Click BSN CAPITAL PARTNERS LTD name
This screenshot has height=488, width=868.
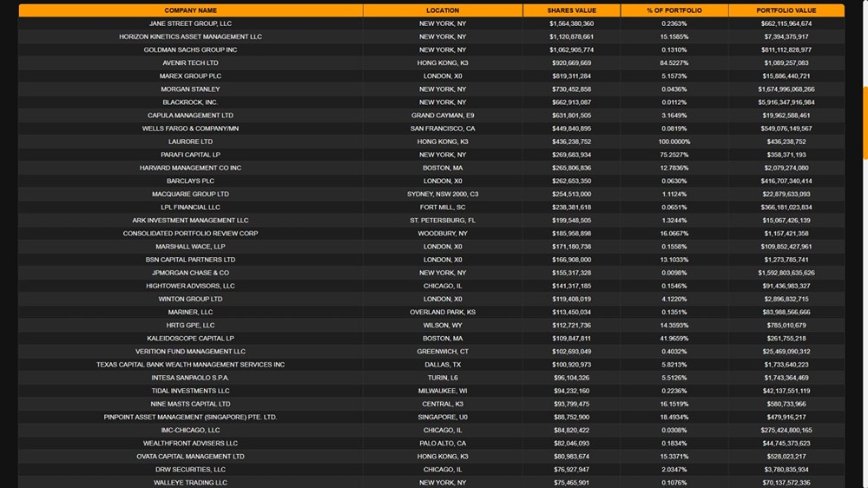click(x=190, y=260)
